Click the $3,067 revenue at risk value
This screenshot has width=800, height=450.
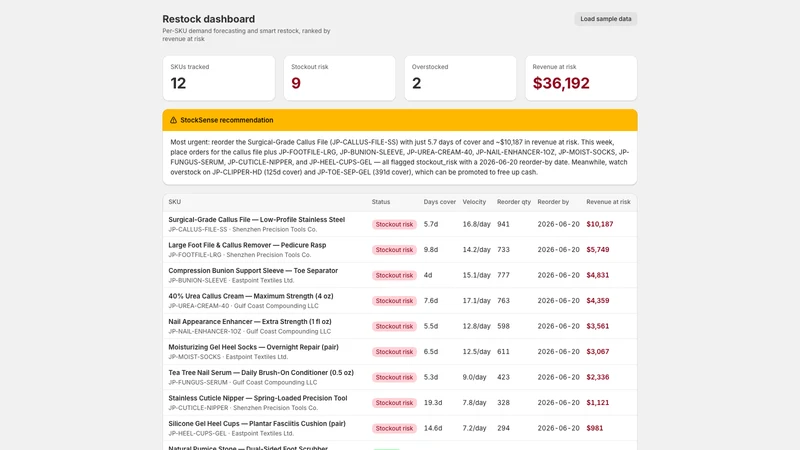click(x=597, y=352)
